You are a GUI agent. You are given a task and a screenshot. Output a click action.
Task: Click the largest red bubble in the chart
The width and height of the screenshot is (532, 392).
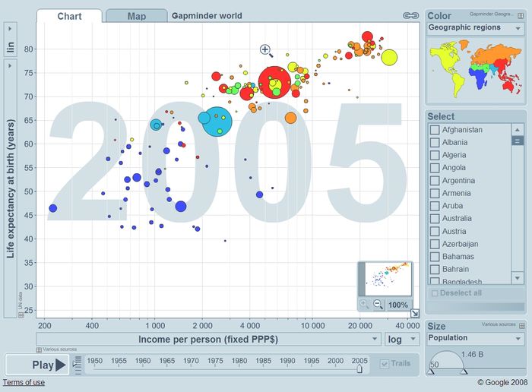point(274,82)
